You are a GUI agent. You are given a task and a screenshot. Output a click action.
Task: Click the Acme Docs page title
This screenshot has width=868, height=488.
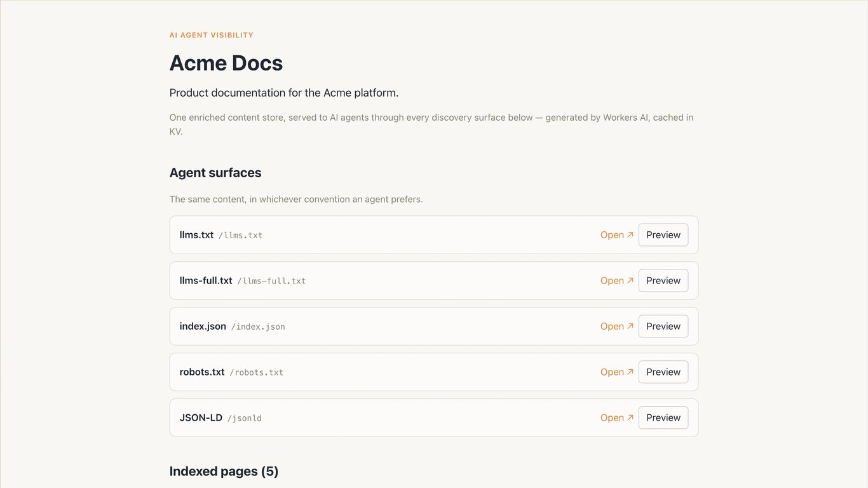[x=226, y=63]
